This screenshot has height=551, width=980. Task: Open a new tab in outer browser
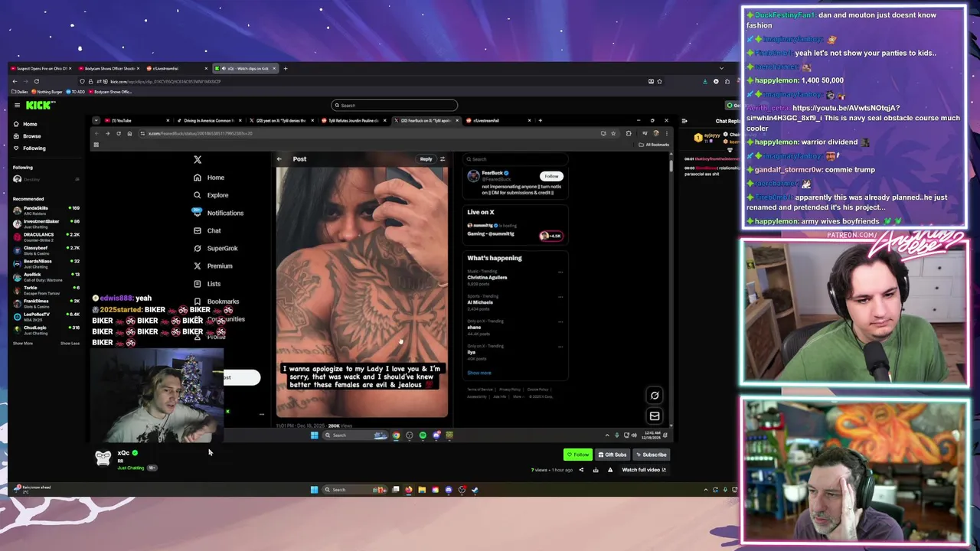(x=286, y=69)
